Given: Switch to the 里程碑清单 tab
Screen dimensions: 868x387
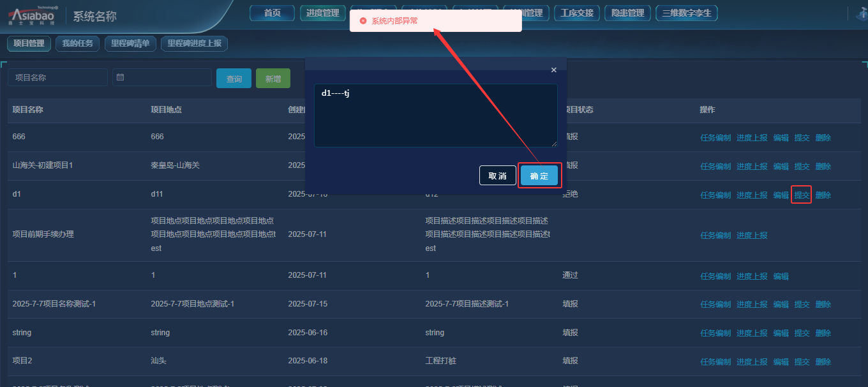Looking at the screenshot, I should point(130,43).
